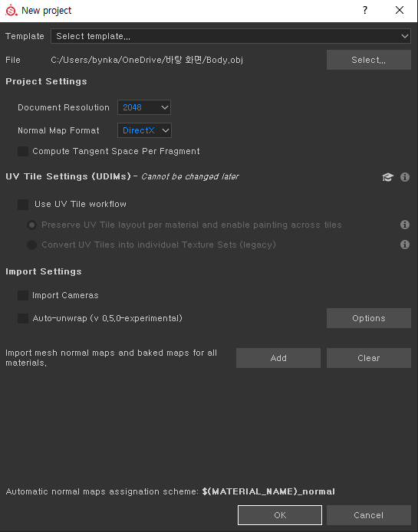418x532 pixels.
Task: Close the New project dialog
Action: point(400,10)
